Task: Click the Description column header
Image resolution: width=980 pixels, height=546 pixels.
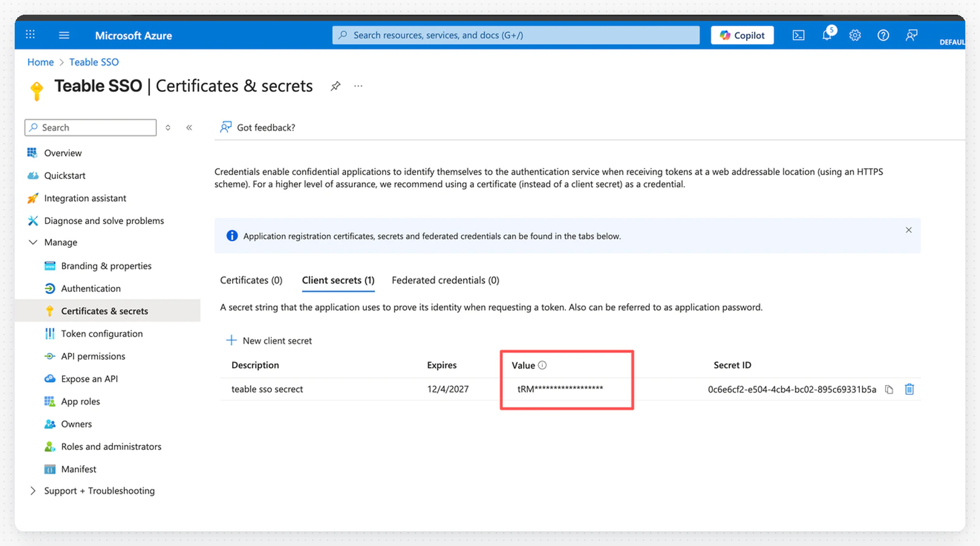Action: coord(255,365)
